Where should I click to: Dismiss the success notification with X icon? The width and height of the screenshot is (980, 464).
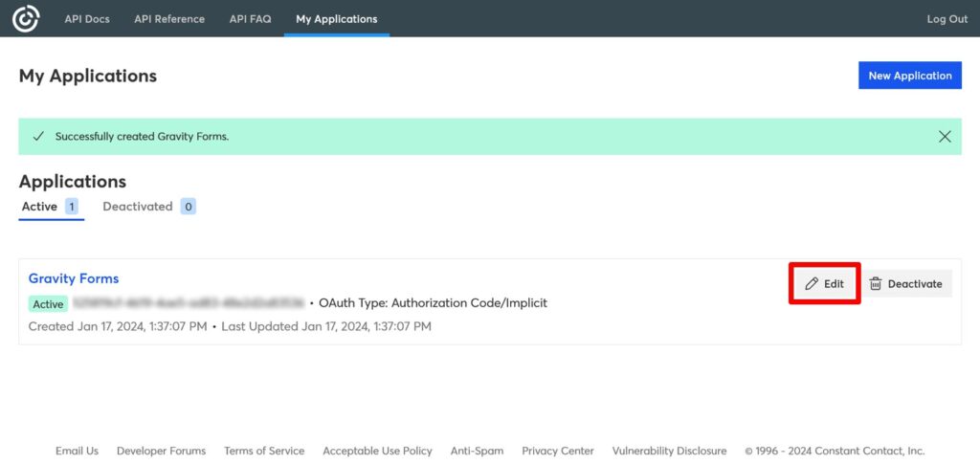pyautogui.click(x=945, y=137)
